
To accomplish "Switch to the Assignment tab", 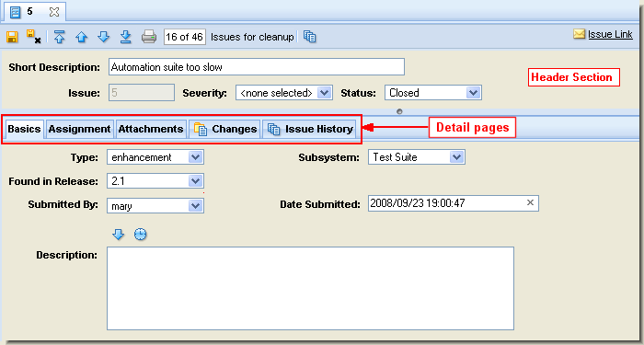I will pos(80,129).
